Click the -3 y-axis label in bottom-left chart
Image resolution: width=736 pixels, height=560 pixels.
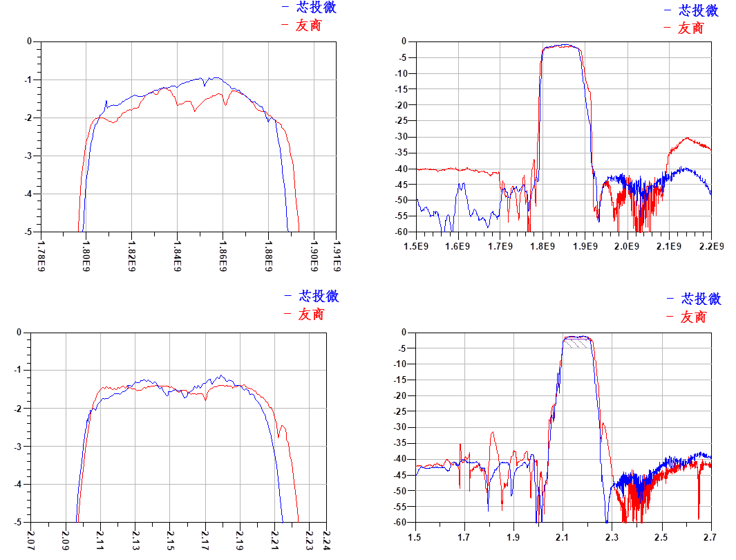[19, 447]
